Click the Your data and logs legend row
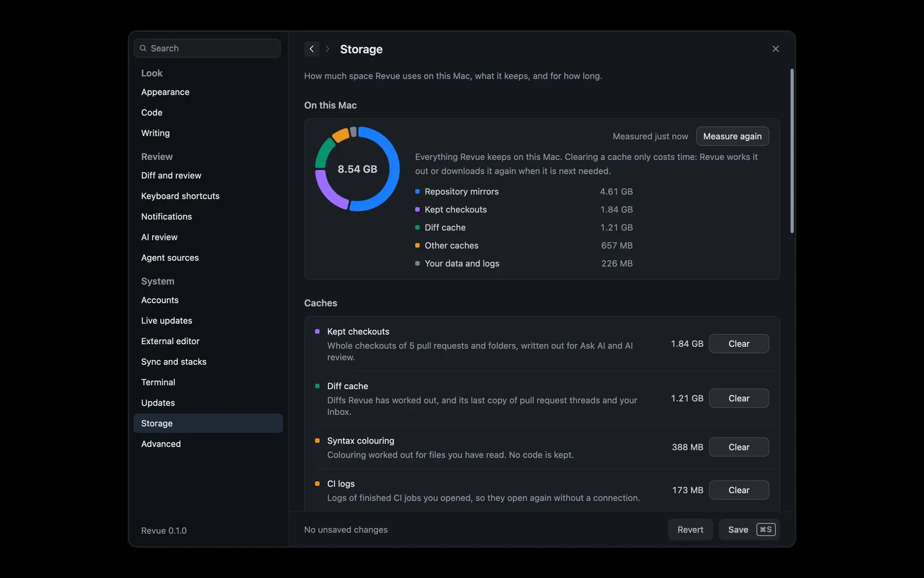 pos(524,263)
